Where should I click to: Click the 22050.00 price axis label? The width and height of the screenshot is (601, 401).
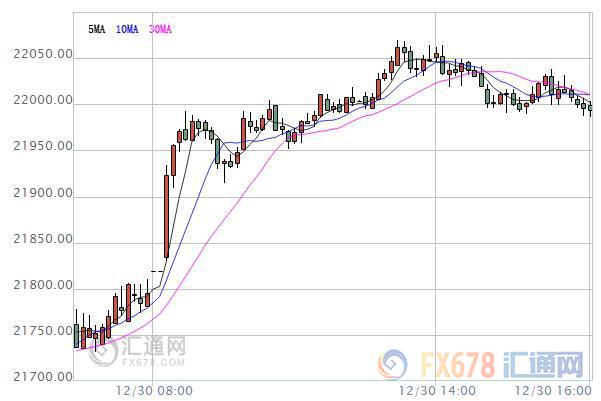[43, 54]
